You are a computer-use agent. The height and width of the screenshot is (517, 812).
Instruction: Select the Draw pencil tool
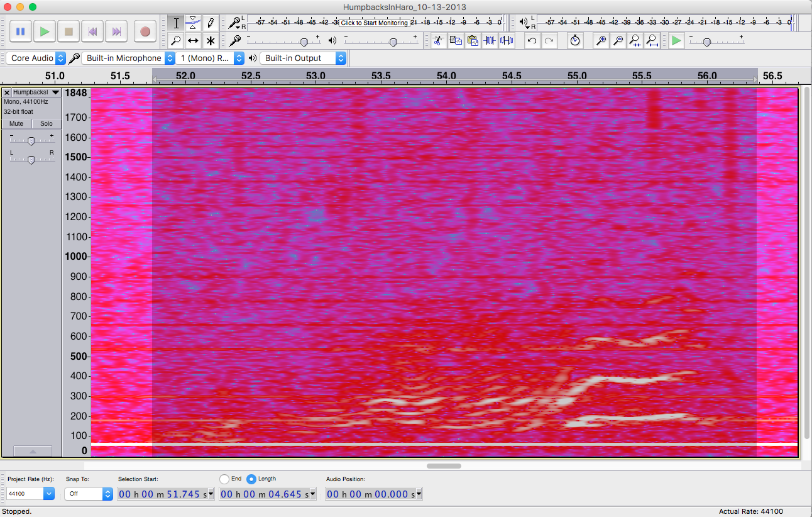(211, 23)
